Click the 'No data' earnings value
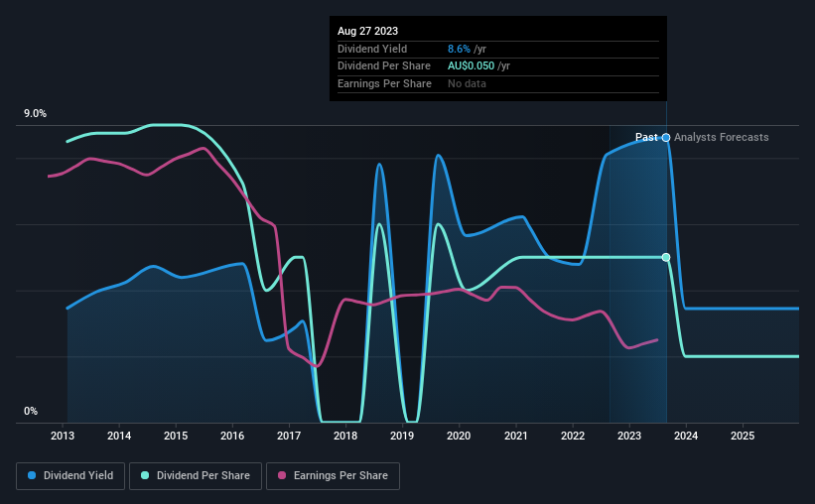This screenshot has width=815, height=504. 467,83
